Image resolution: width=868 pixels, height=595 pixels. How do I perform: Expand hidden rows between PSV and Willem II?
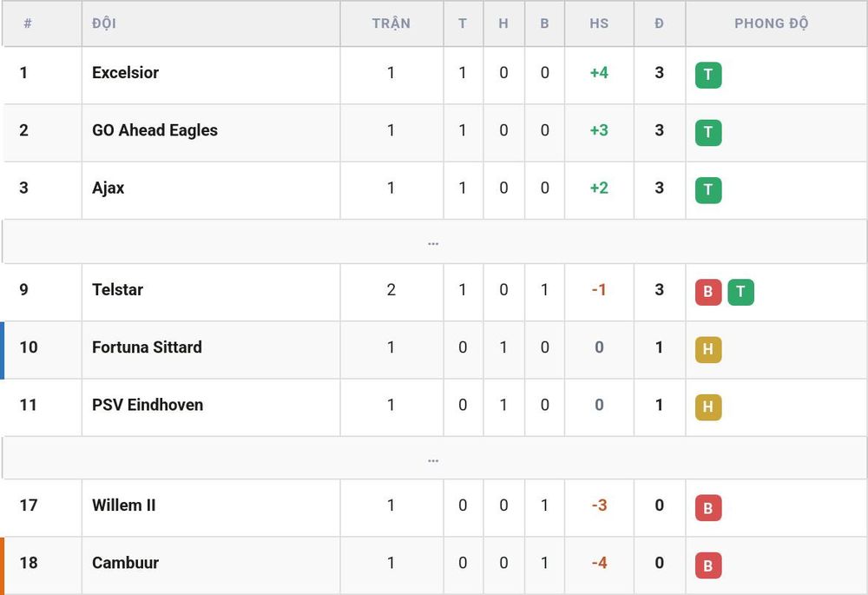(x=433, y=458)
